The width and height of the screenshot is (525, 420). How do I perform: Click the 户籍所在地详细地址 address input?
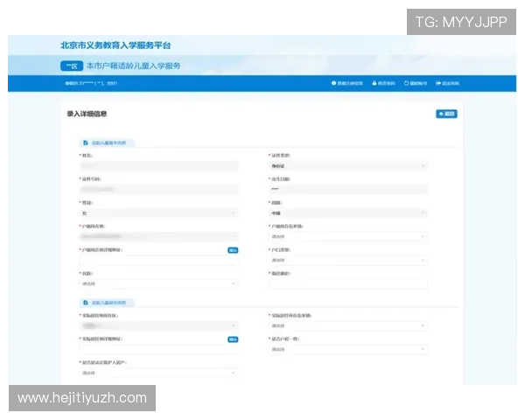click(158, 260)
